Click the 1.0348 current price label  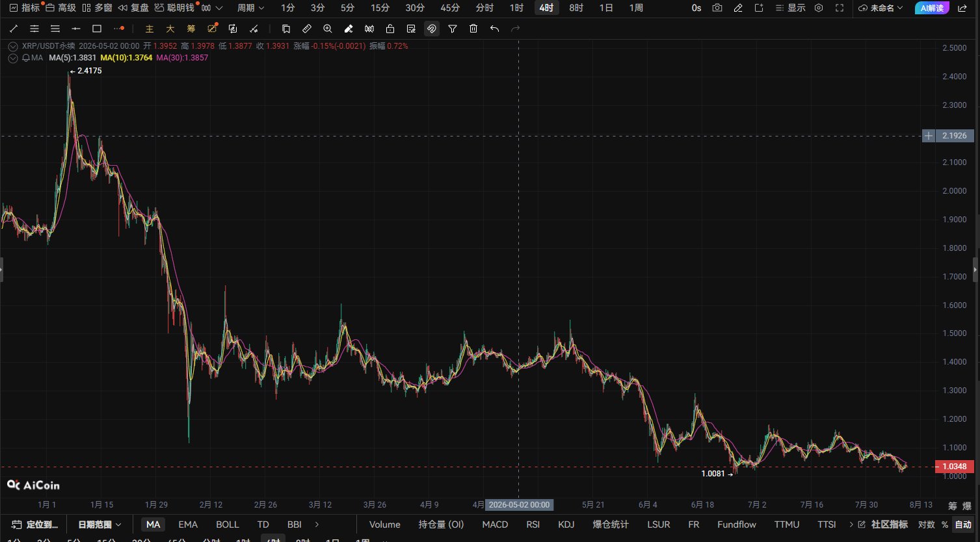(954, 467)
